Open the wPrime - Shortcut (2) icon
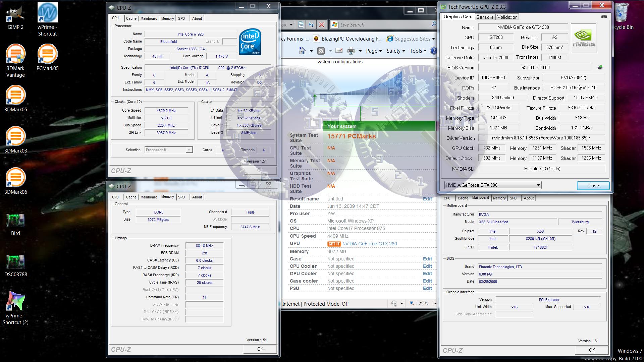 tap(15, 308)
